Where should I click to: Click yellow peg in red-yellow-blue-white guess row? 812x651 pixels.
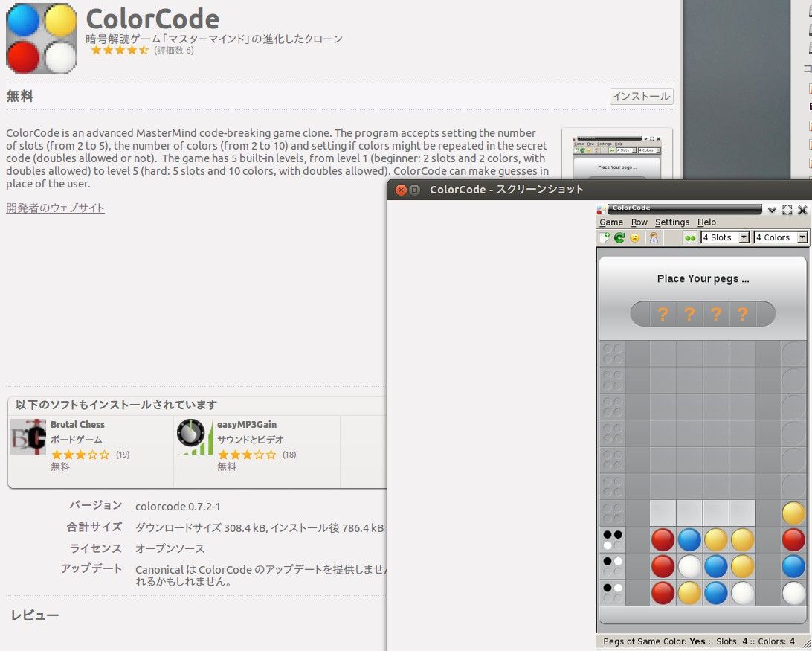pos(689,592)
